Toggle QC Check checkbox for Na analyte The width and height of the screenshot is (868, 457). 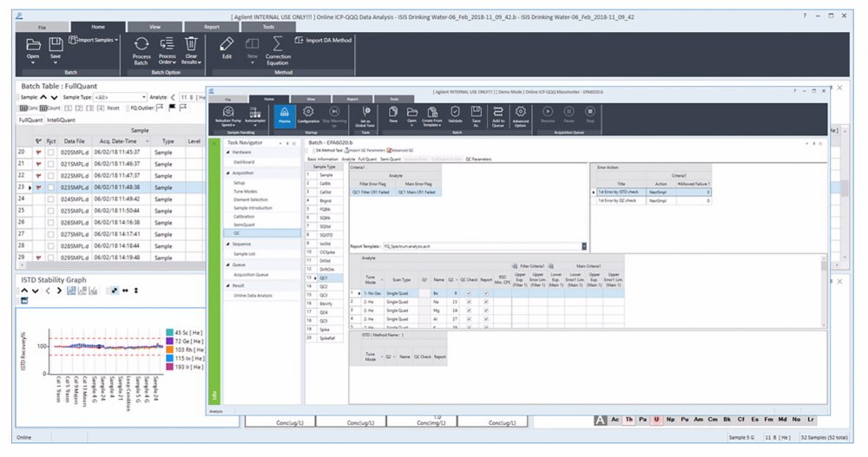[x=469, y=302]
